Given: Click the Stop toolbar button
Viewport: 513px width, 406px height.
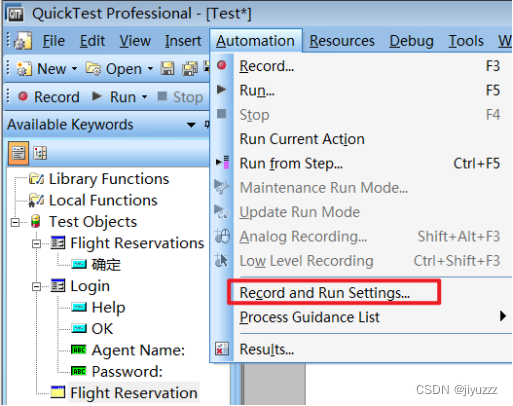Looking at the screenshot, I should pos(180,97).
